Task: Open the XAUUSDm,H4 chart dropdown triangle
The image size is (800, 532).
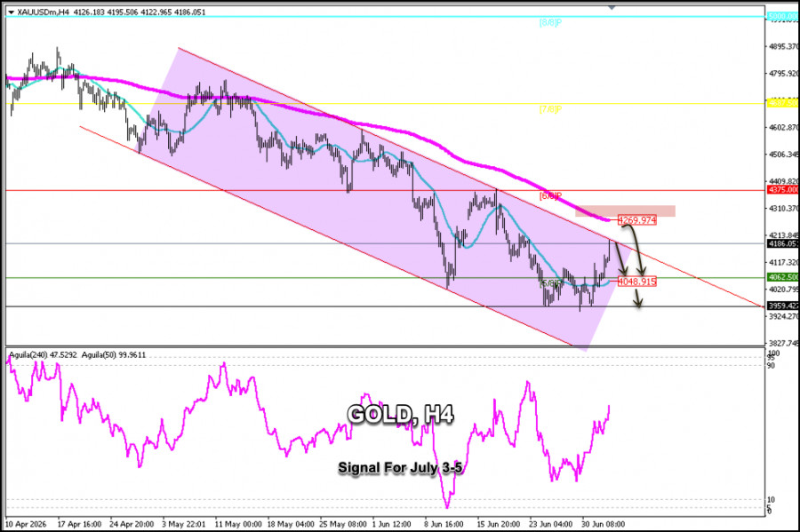Action: (11, 12)
